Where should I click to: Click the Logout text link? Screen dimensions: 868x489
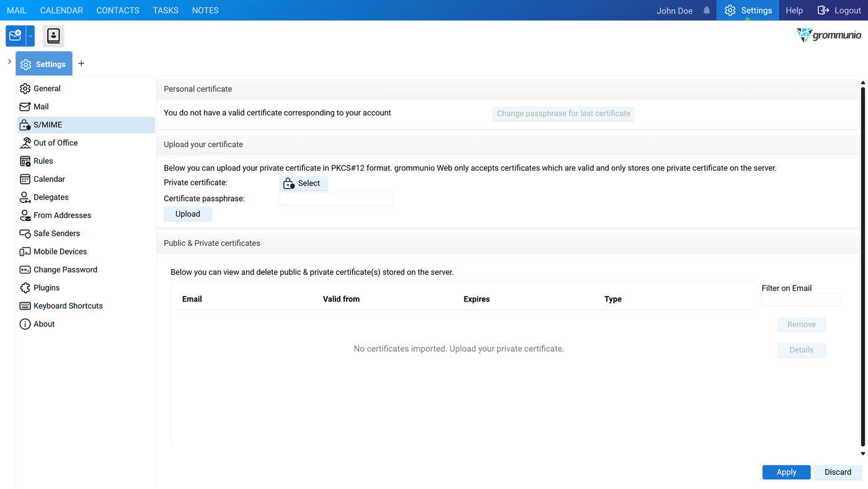848,11
